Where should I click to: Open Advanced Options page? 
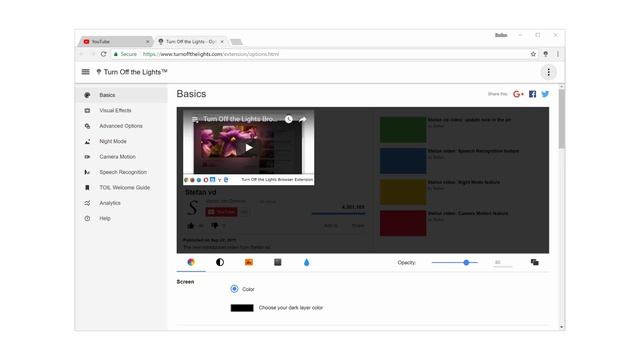tap(121, 126)
